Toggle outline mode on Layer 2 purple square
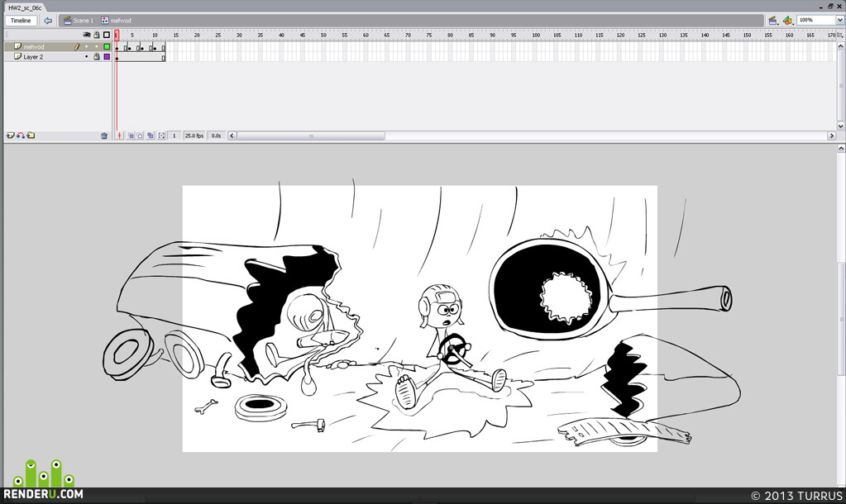Image resolution: width=846 pixels, height=504 pixels. [107, 57]
